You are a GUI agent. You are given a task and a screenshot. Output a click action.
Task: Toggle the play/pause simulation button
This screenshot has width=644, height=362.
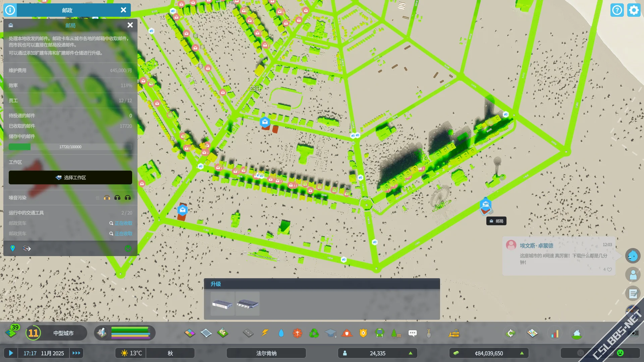pyautogui.click(x=11, y=353)
